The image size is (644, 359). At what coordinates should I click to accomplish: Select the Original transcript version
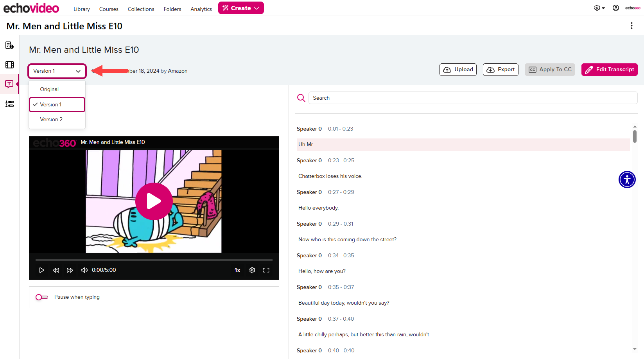(49, 90)
